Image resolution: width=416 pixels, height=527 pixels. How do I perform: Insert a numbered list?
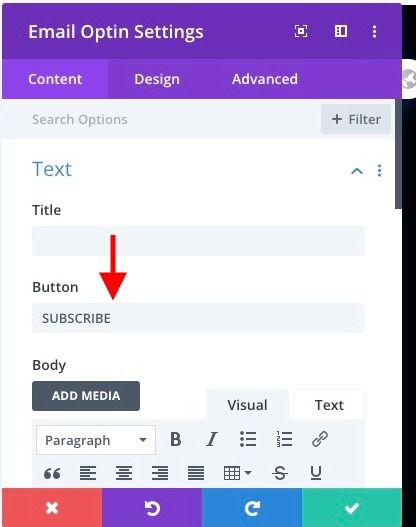284,439
